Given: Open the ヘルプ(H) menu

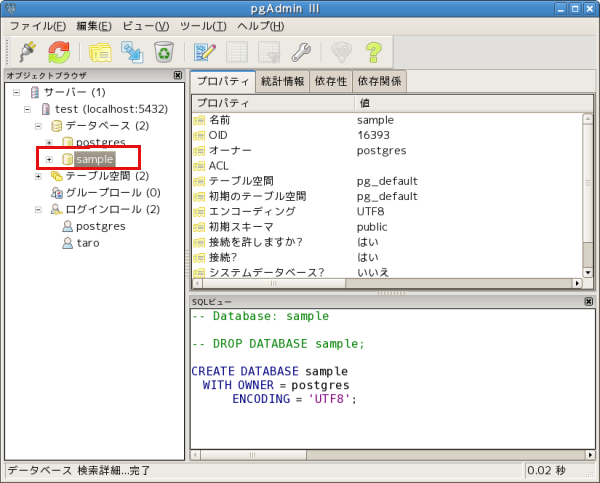Looking at the screenshot, I should click(261, 26).
